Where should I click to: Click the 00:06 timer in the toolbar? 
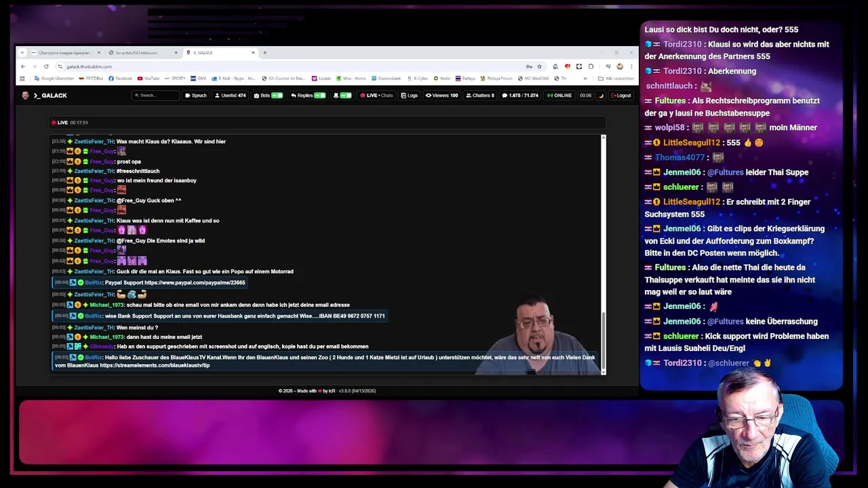point(585,96)
